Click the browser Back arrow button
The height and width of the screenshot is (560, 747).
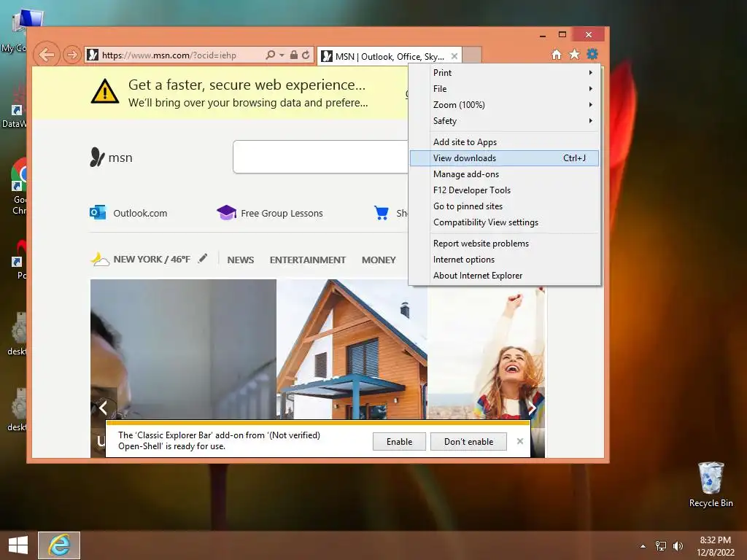click(x=47, y=55)
